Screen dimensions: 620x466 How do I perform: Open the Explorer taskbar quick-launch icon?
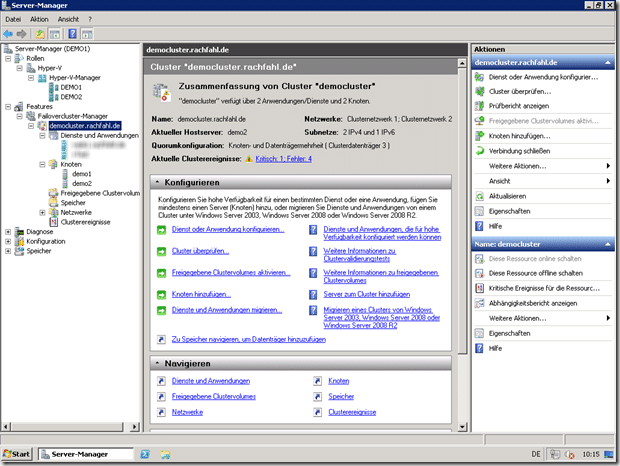coord(165,455)
